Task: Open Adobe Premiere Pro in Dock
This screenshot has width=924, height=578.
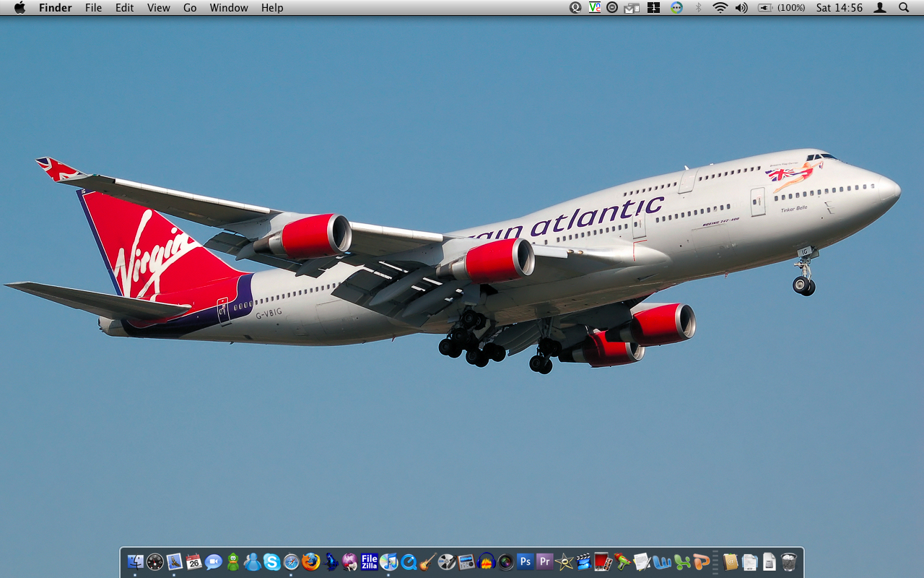Action: click(545, 561)
